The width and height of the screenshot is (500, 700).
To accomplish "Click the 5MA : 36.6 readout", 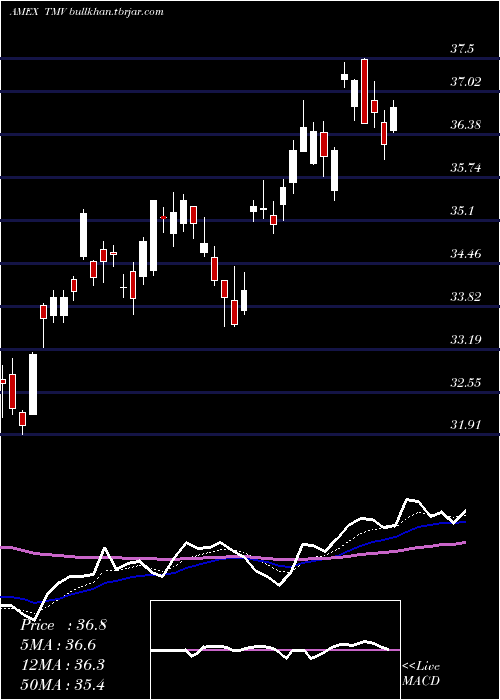I will [58, 645].
